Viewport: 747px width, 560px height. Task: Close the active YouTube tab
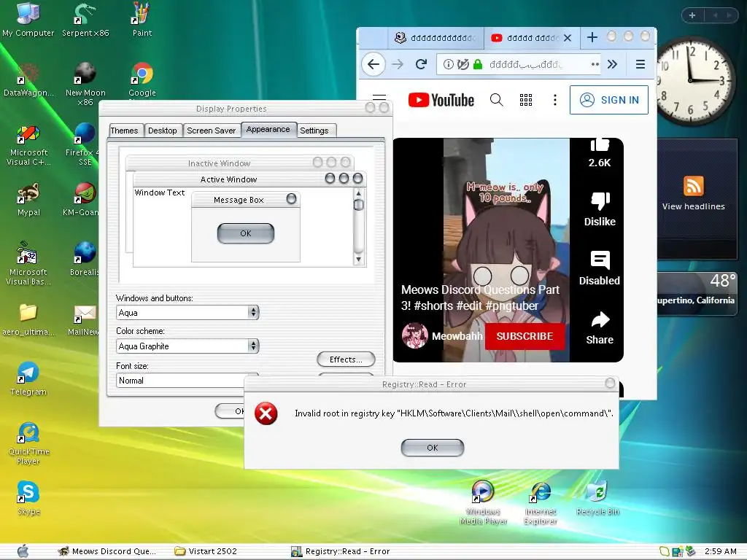(568, 38)
